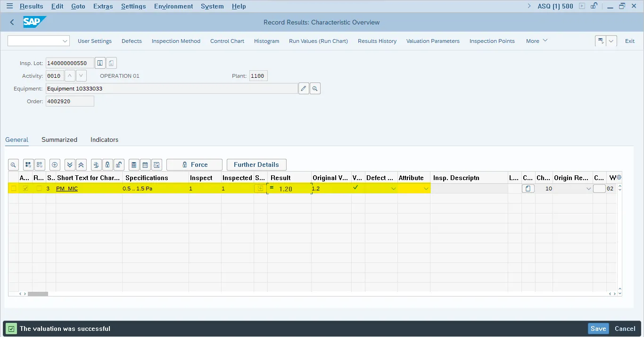644x337 pixels.
Task: Open the transaction command field dropdown
Action: [x=65, y=41]
